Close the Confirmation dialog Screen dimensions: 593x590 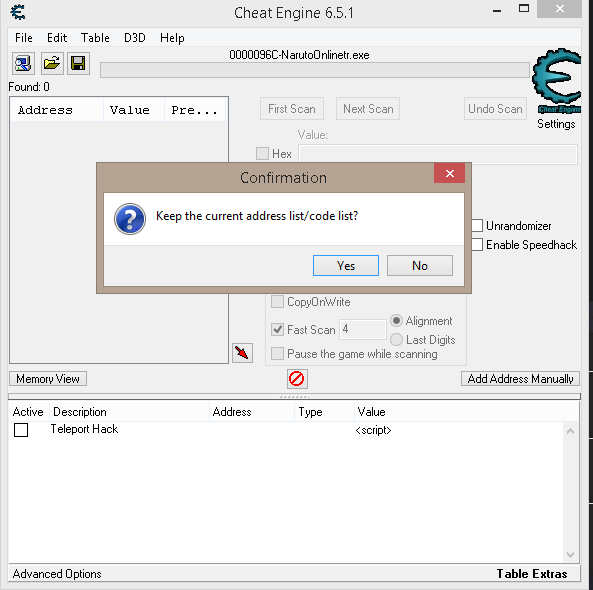pos(449,173)
